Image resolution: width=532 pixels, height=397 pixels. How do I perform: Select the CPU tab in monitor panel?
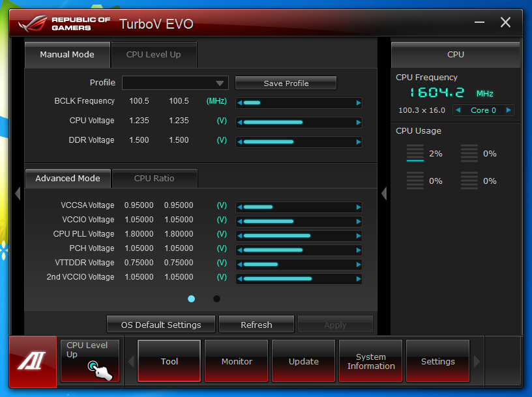pos(455,55)
